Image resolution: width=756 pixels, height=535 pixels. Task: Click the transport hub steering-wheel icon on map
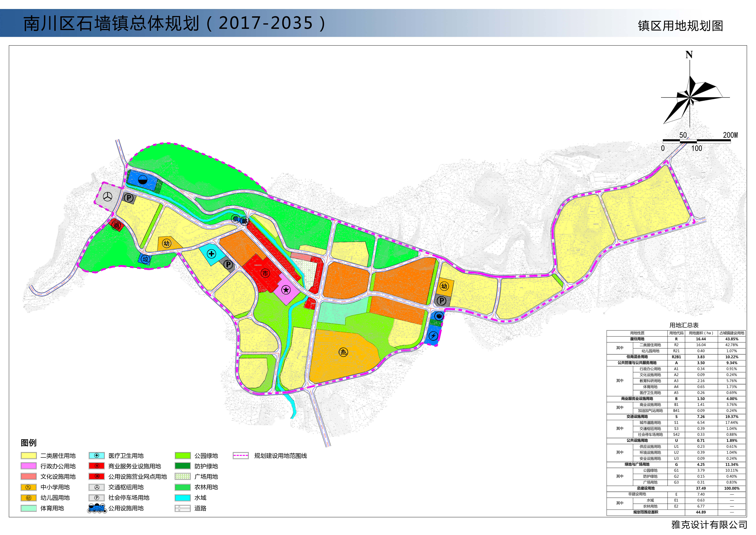click(x=108, y=197)
